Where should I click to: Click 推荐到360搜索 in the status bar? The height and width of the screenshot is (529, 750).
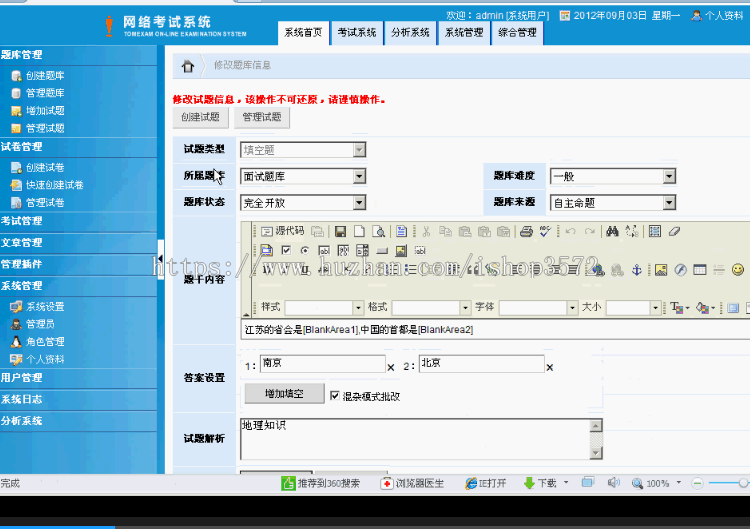click(x=320, y=484)
